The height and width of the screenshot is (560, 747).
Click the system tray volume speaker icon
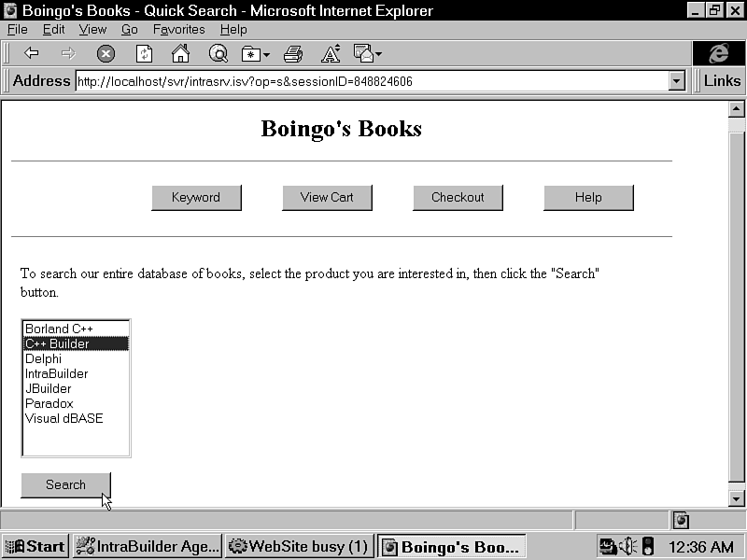pyautogui.click(x=627, y=546)
